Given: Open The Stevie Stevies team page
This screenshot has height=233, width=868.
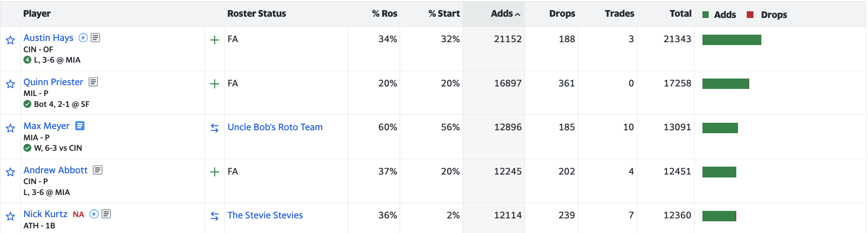Looking at the screenshot, I should point(265,215).
